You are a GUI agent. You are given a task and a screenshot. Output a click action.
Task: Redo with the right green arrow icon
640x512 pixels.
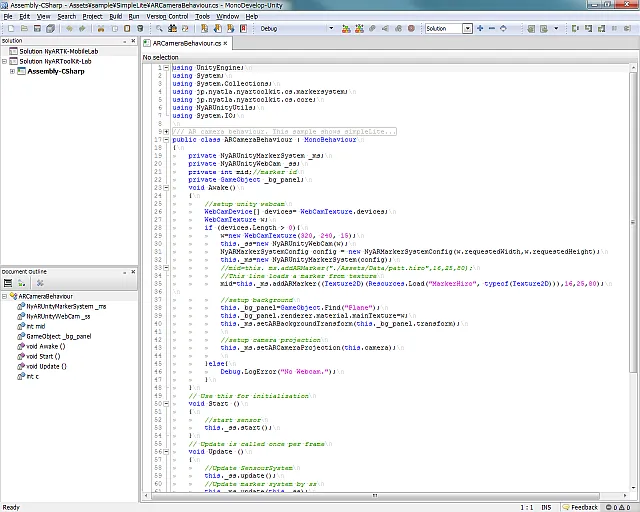pyautogui.click(x=82, y=29)
